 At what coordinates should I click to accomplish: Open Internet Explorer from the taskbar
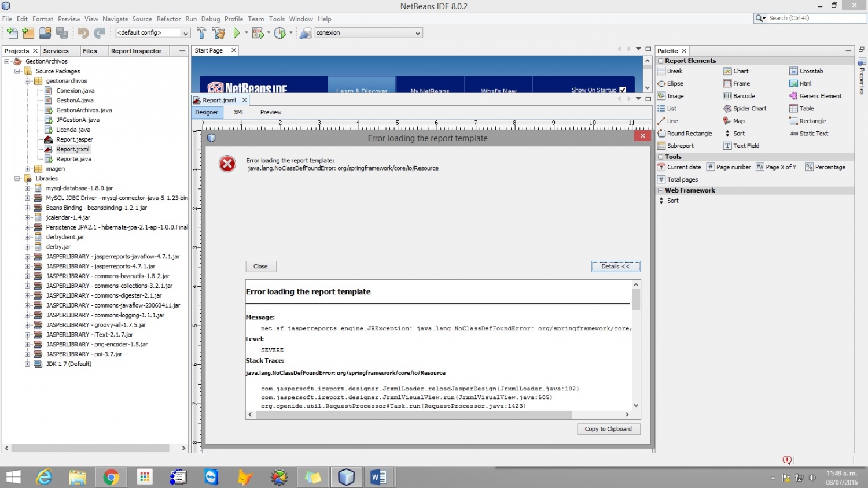tap(44, 477)
